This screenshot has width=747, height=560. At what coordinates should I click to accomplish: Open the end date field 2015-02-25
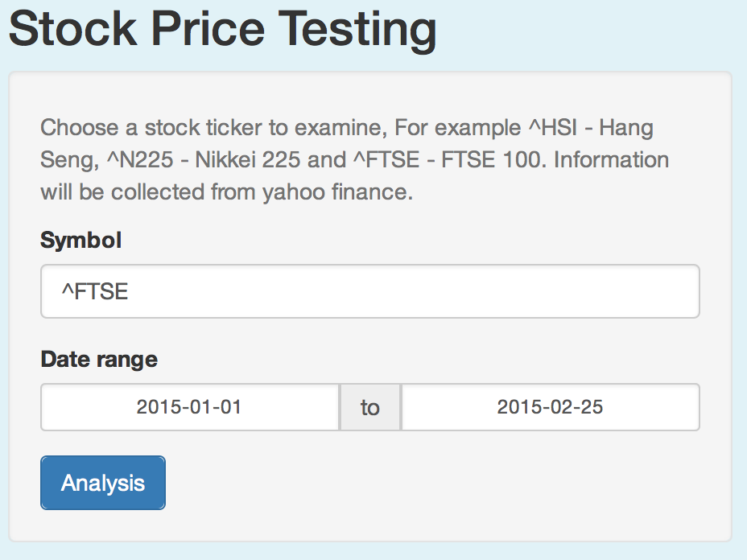pos(550,407)
